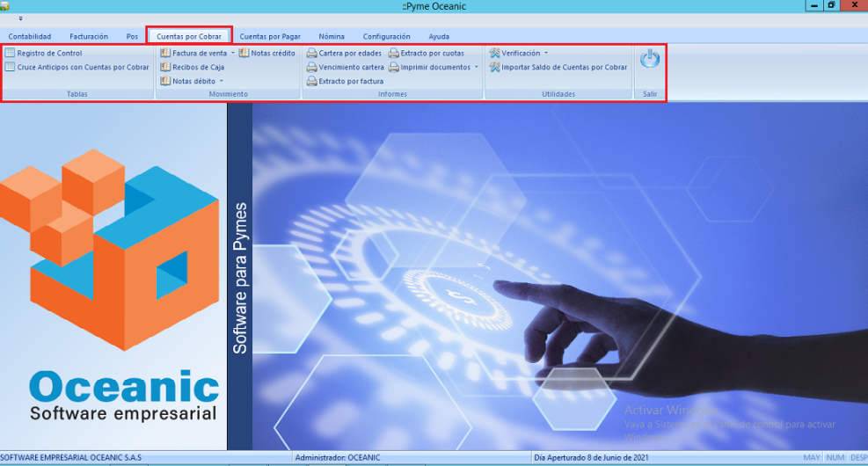Expand the Verificación dropdown arrow

(x=546, y=54)
